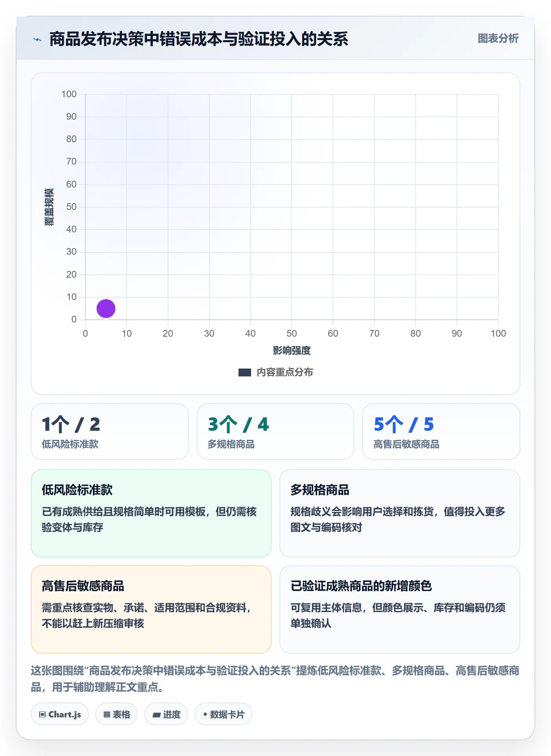Click the text 已有成熟供给且规格简单时可用模板
Viewport: 551px width, 756px height.
(x=124, y=511)
